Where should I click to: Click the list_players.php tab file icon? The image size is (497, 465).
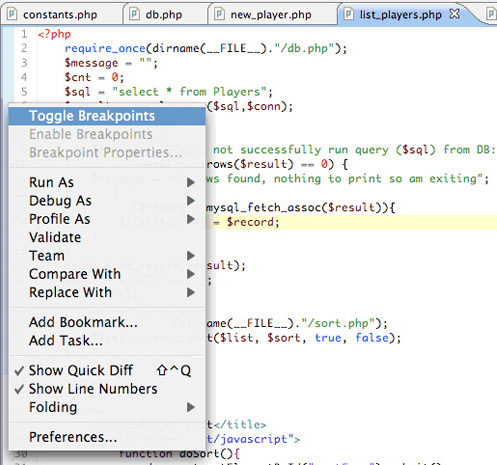tap(348, 14)
